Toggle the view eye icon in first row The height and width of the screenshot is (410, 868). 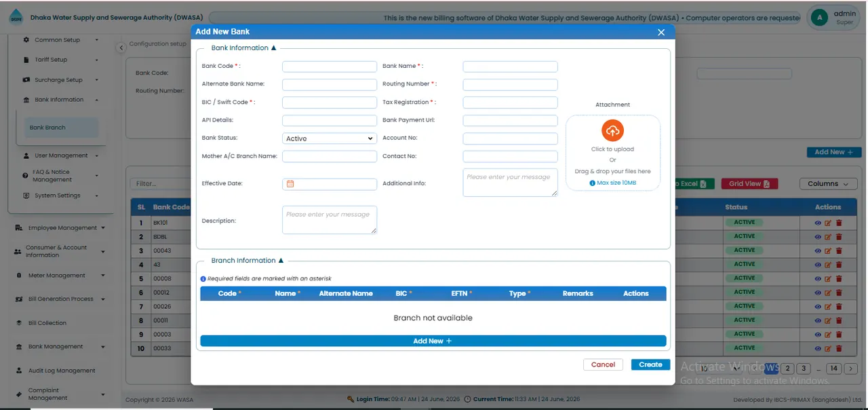[x=817, y=223]
